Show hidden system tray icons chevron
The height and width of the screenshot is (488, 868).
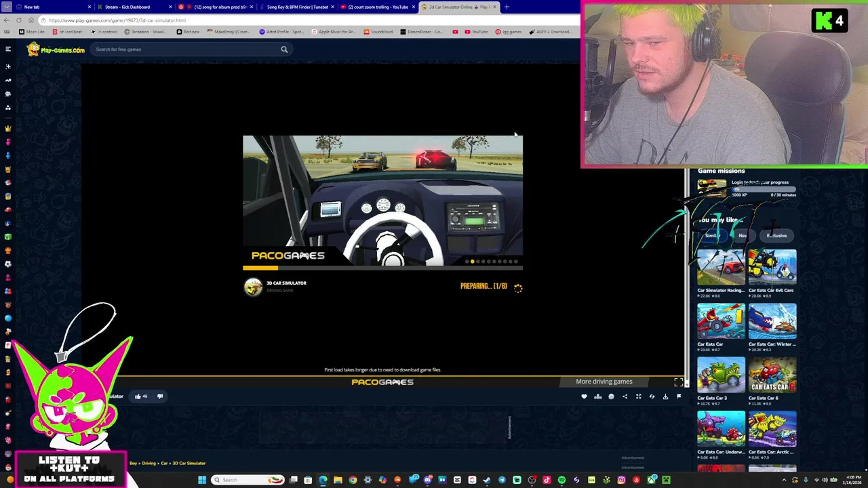pos(785,480)
